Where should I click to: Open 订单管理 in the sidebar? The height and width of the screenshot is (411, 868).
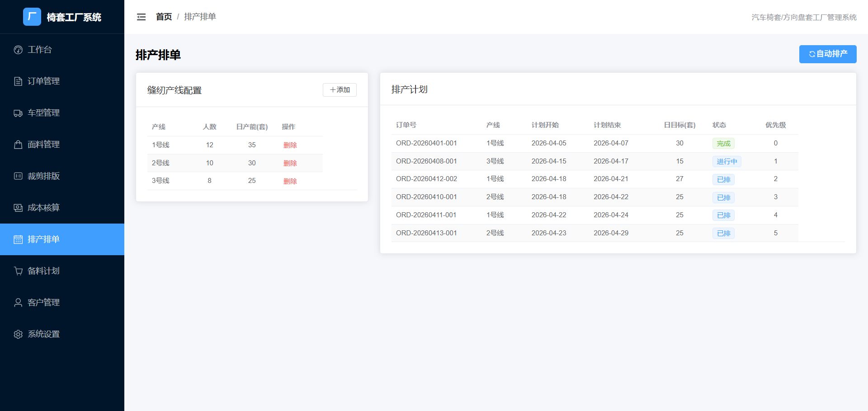pos(62,81)
